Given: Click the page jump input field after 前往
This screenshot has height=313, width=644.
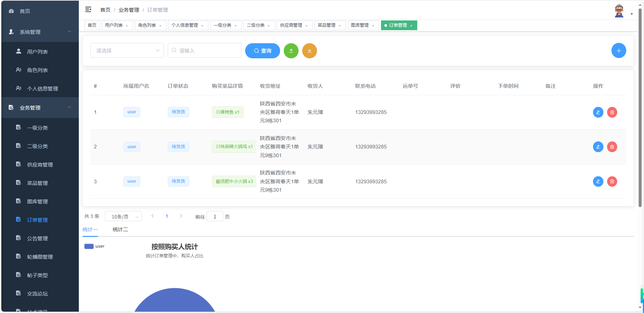Looking at the screenshot, I should point(215,216).
